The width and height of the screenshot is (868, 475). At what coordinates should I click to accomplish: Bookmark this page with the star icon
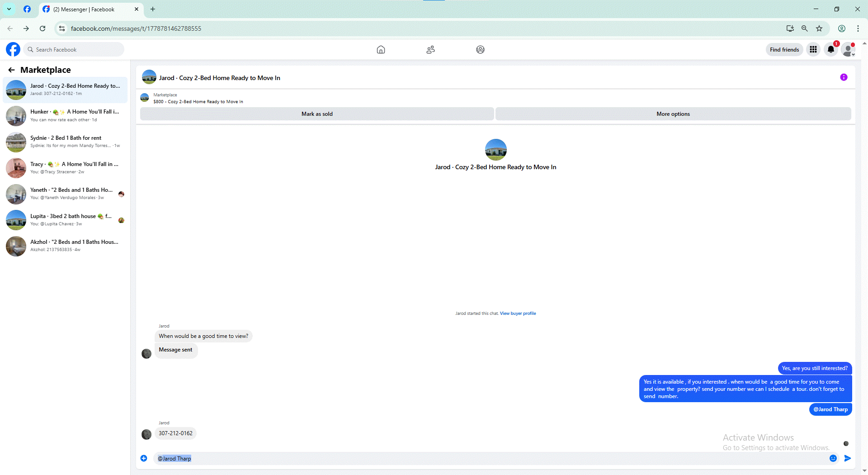pos(819,28)
